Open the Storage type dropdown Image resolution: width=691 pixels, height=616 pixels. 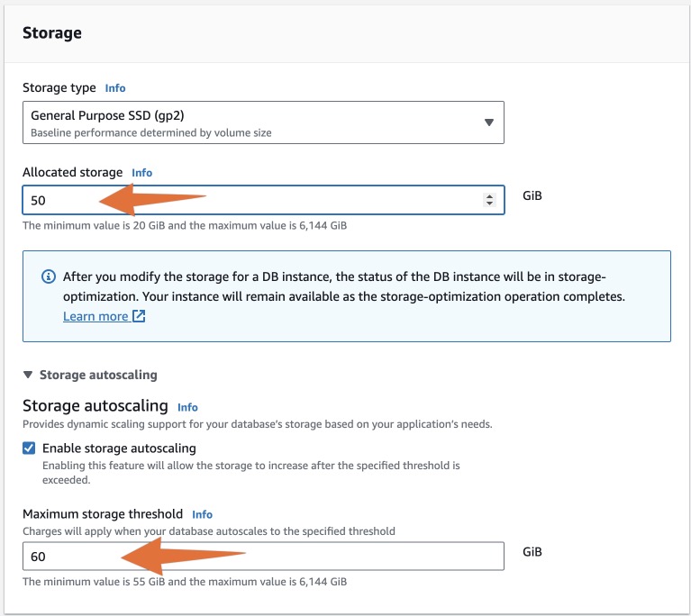click(263, 122)
